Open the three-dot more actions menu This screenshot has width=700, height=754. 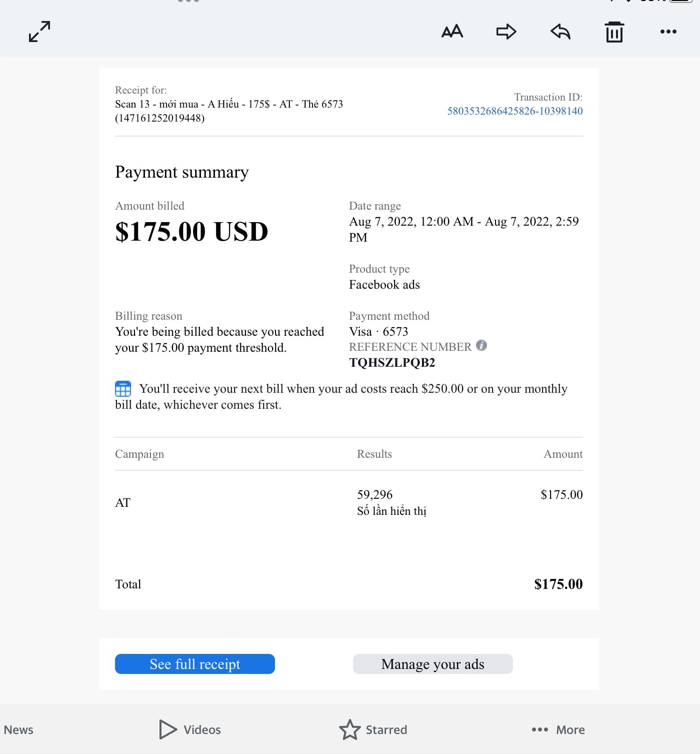[x=668, y=32]
